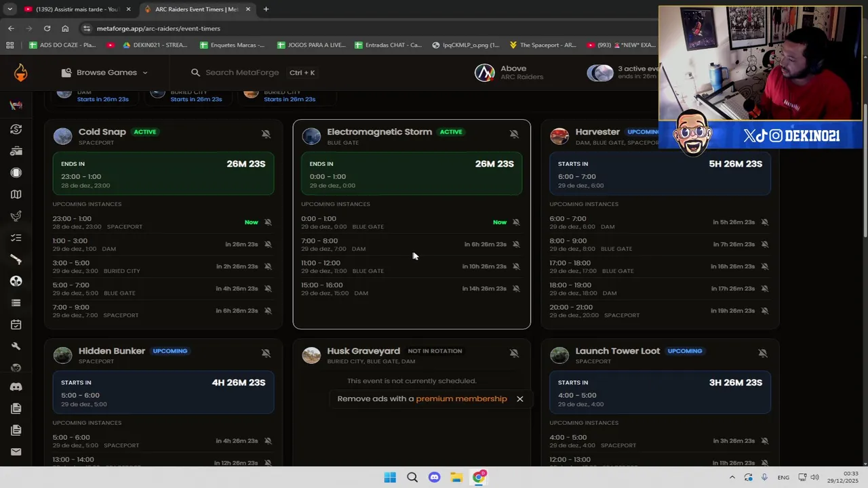Image resolution: width=868 pixels, height=488 pixels.
Task: Open the checklist icon in left sidebar
Action: 16,238
